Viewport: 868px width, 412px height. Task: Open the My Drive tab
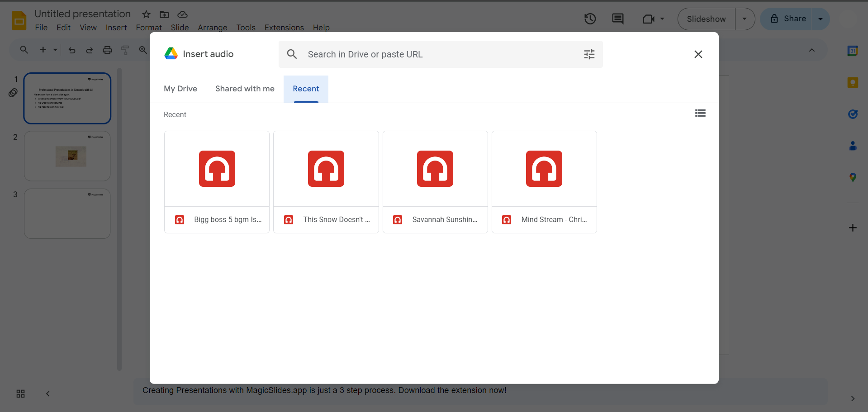click(180, 89)
